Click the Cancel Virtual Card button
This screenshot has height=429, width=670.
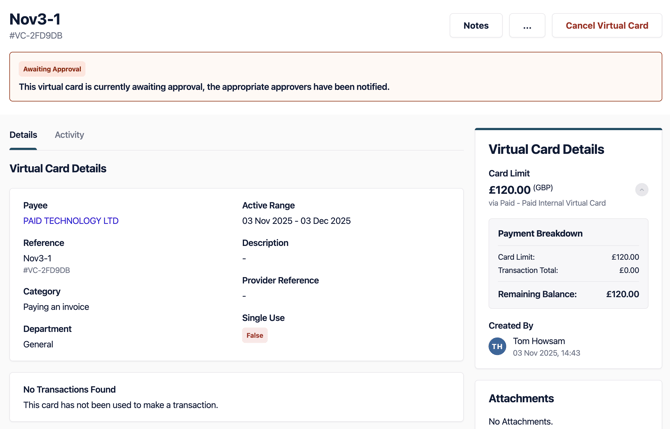coord(606,25)
